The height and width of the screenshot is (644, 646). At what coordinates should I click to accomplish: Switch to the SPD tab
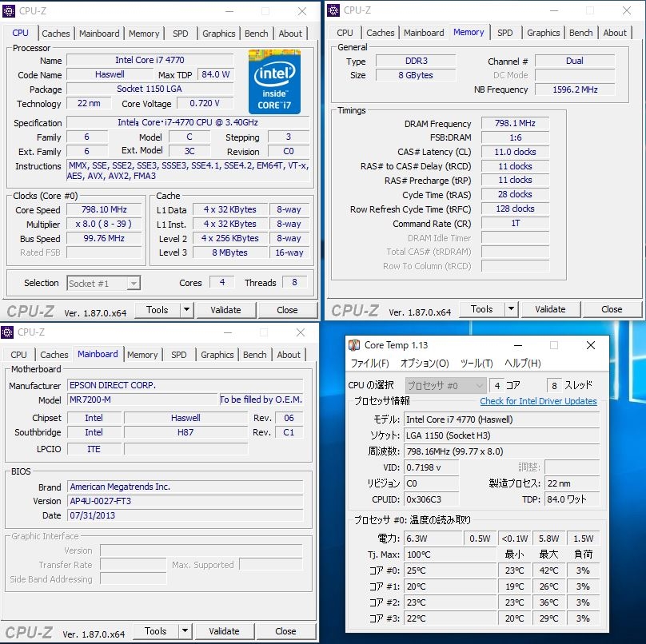click(x=181, y=34)
